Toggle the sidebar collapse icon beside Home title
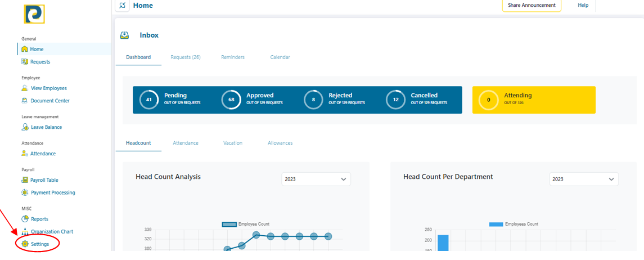 122,6
